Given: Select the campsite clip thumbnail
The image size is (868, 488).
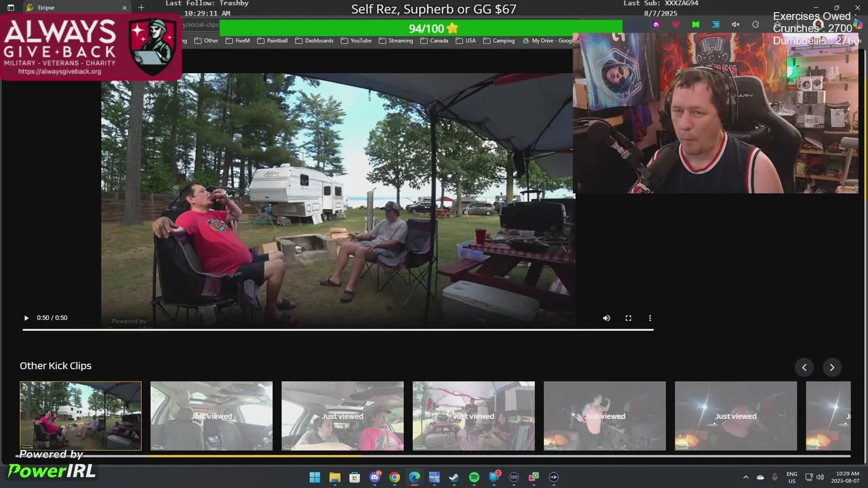Looking at the screenshot, I should pyautogui.click(x=81, y=415).
